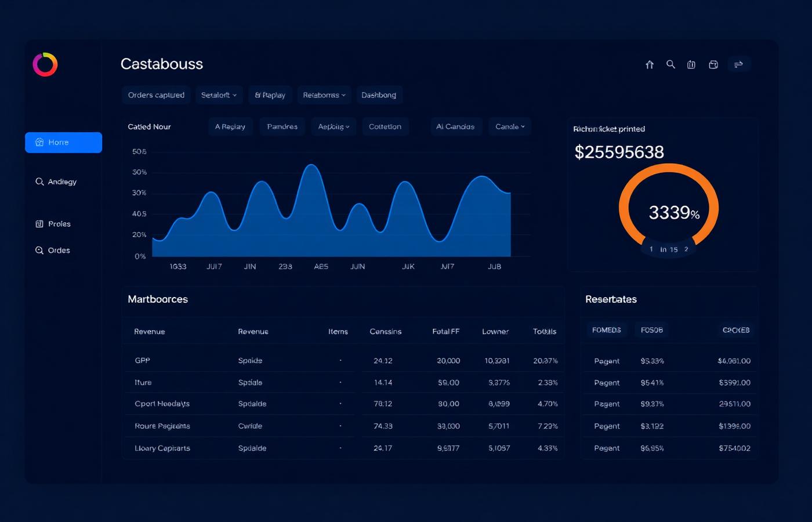Viewport: 812px width, 522px height.
Task: Click the Resertates section heading
Action: tap(611, 299)
